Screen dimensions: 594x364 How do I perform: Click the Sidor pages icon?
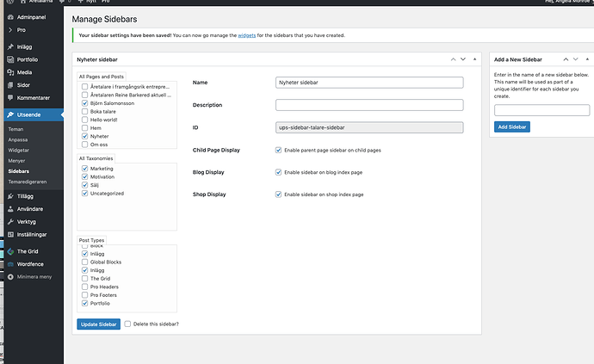pyautogui.click(x=10, y=85)
